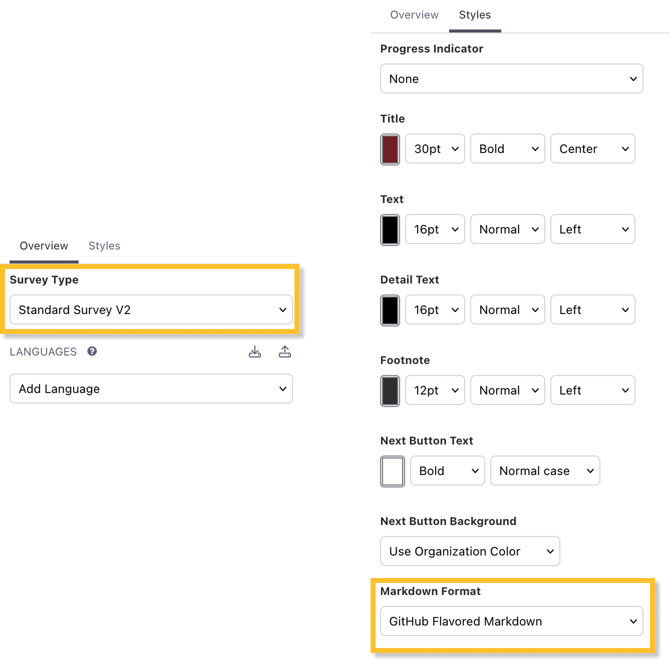Change the Footnote font weight dropdown
Image resolution: width=670 pixels, height=668 pixels.
point(507,390)
